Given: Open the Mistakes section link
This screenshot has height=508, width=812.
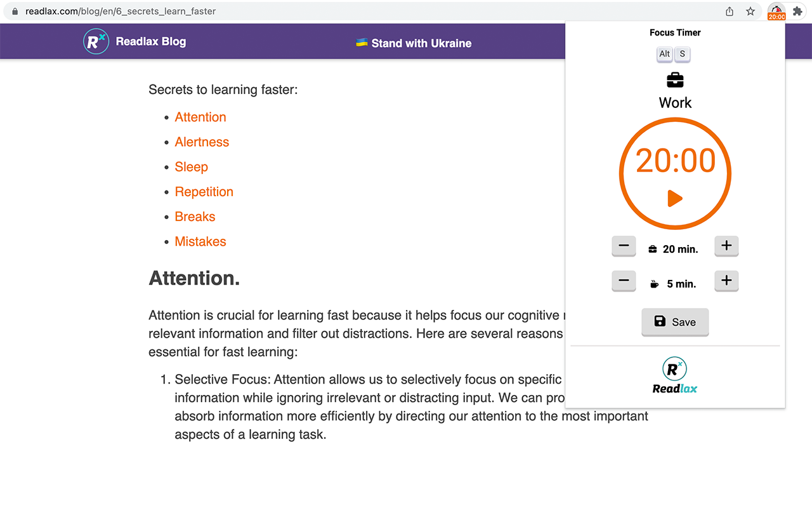Looking at the screenshot, I should [200, 241].
